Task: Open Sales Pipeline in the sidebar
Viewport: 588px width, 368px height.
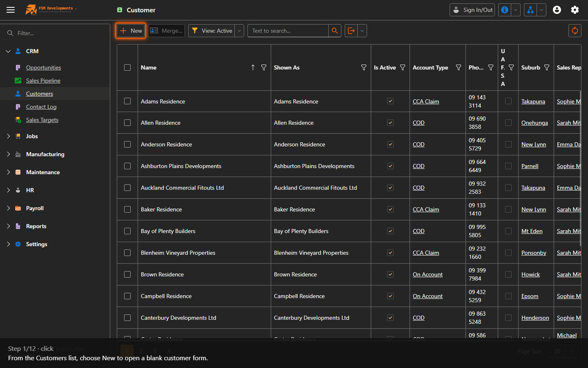Action: (x=43, y=81)
